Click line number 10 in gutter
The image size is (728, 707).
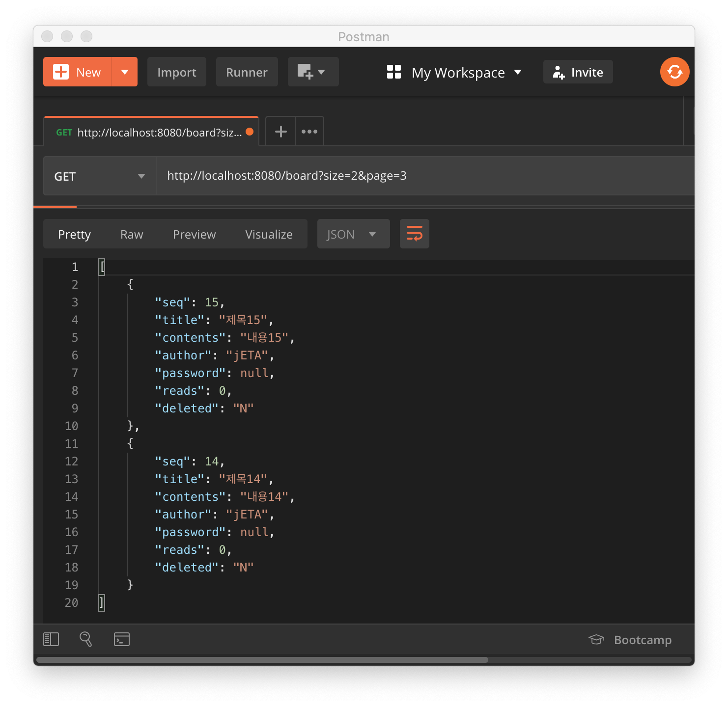71,426
